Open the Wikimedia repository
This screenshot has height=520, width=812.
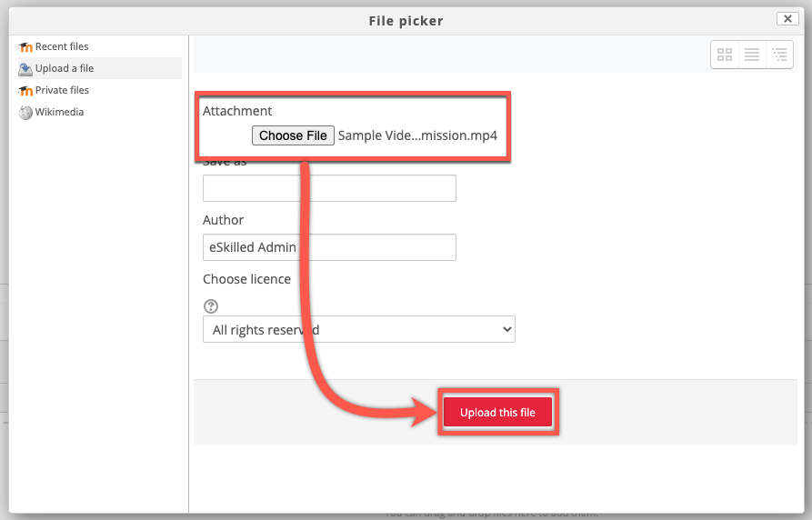point(59,112)
